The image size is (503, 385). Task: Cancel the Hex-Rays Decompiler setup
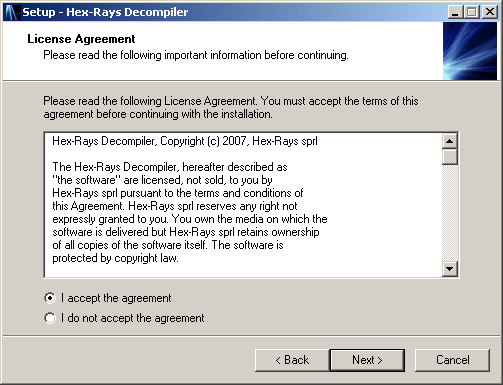(x=452, y=360)
